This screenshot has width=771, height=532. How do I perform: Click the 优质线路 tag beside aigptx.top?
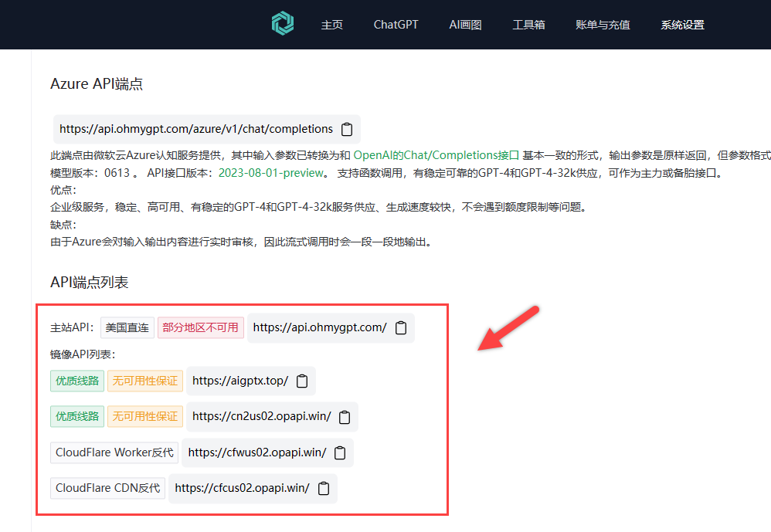(x=77, y=381)
